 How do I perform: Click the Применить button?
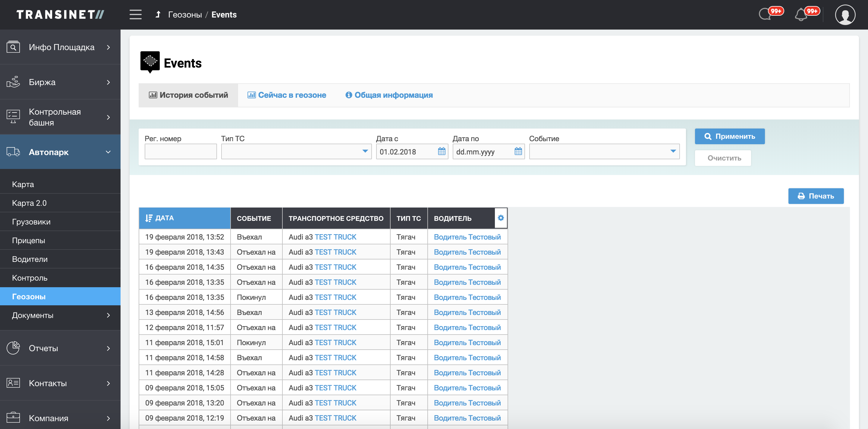click(729, 136)
